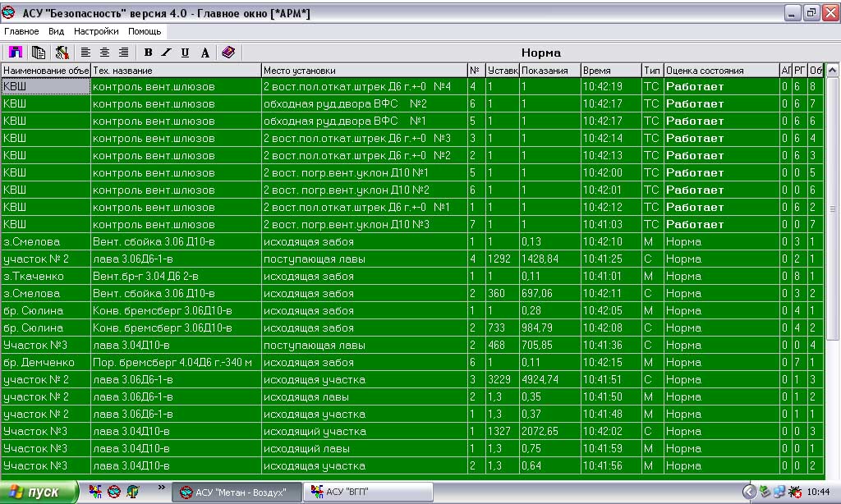
Task: Sort by Оценка состояния column header
Action: [720, 71]
